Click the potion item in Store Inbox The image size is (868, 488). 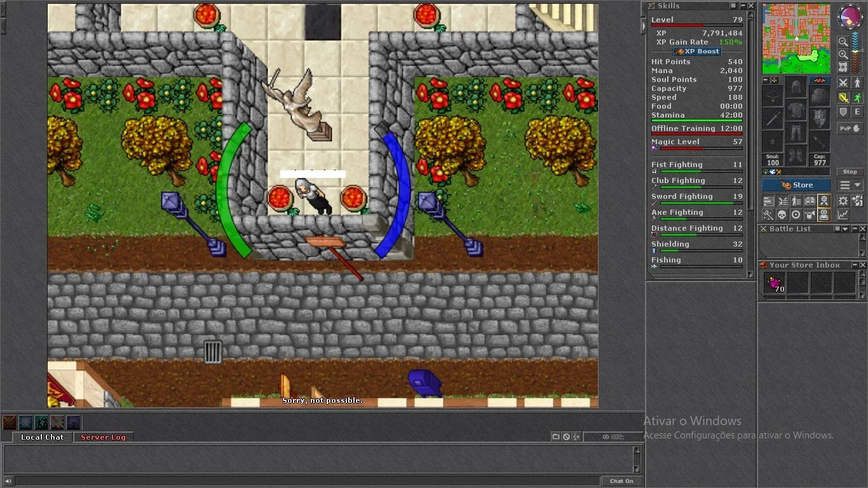[774, 283]
